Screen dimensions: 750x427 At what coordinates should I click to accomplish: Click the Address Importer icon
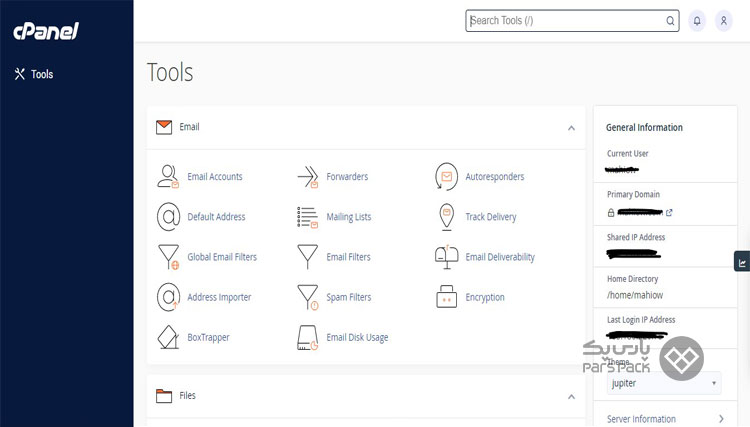point(168,297)
